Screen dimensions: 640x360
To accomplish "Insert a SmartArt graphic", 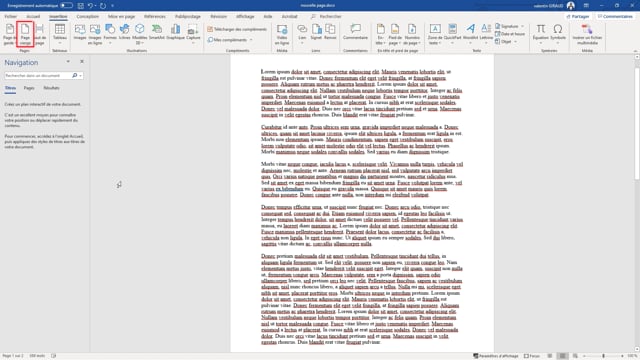I will (156, 32).
